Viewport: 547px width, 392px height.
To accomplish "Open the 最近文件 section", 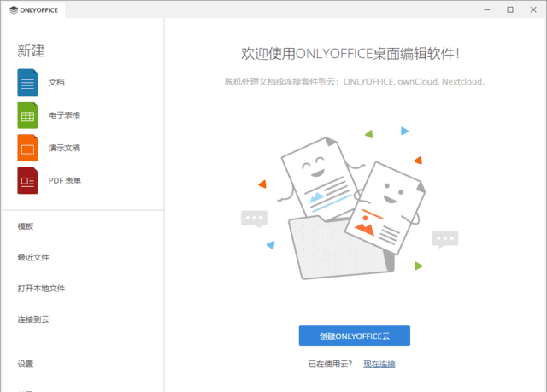I will (33, 258).
